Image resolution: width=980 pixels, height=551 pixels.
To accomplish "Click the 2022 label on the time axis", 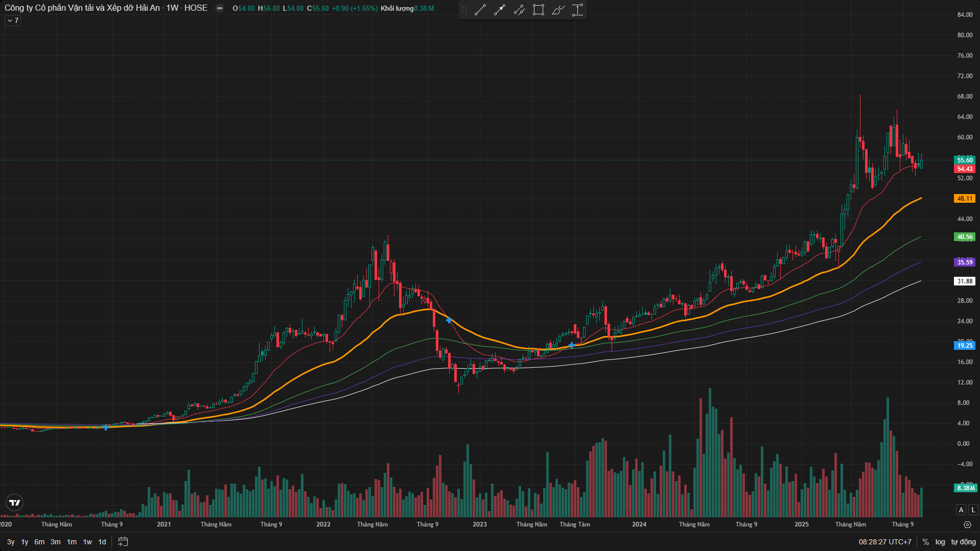I will click(x=323, y=524).
